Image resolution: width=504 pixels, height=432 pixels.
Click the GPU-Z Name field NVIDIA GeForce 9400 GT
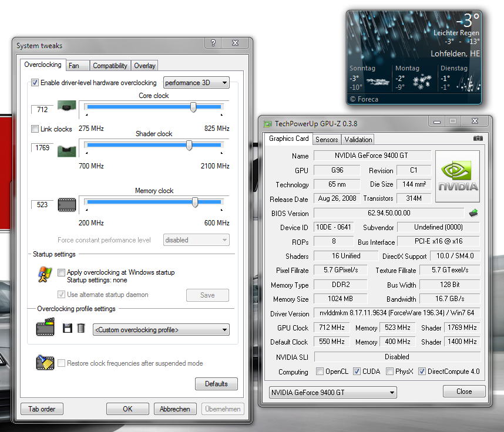click(x=372, y=156)
